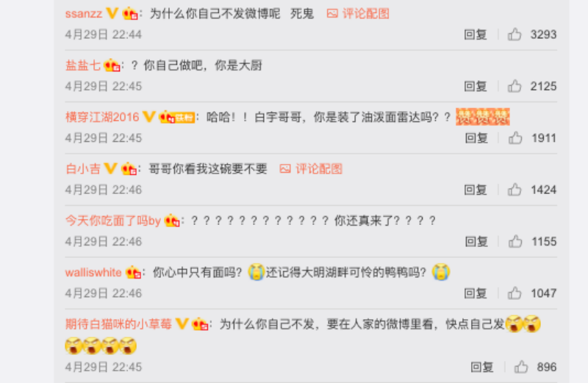Reply to 横穿江湖2016's comment
This screenshot has height=383, width=588.
click(x=476, y=138)
